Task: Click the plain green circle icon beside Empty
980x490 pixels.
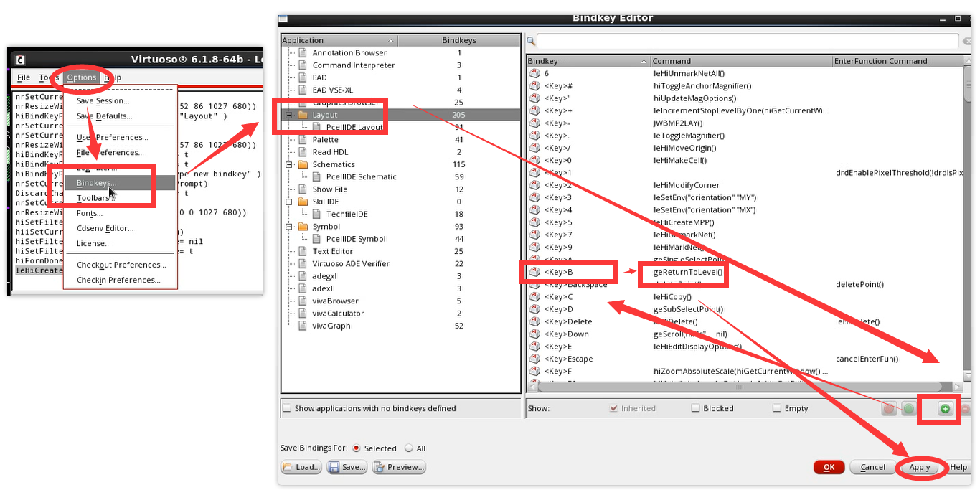Action: (908, 409)
